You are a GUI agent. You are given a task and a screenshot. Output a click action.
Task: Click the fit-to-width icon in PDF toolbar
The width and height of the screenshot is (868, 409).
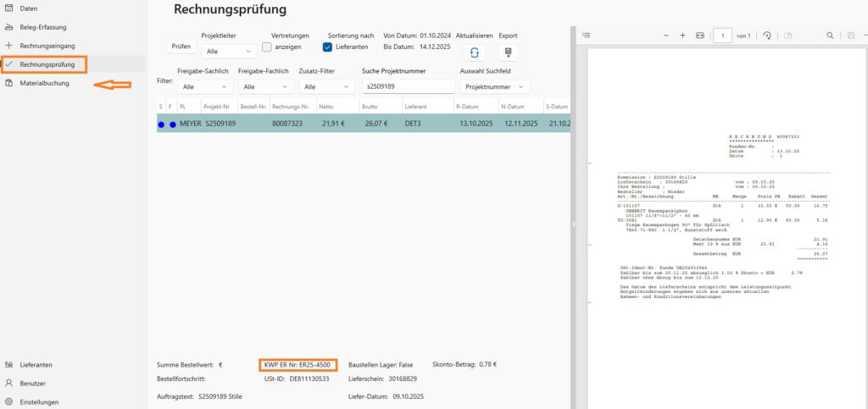(x=700, y=36)
